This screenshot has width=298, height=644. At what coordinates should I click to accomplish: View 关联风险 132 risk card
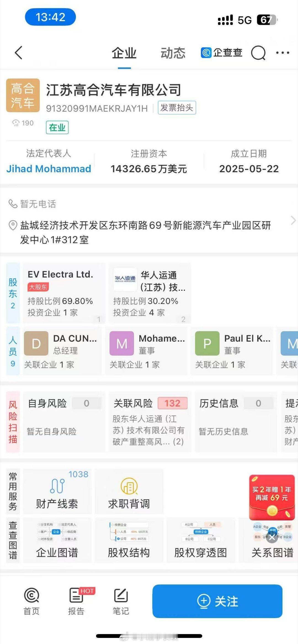tap(150, 422)
